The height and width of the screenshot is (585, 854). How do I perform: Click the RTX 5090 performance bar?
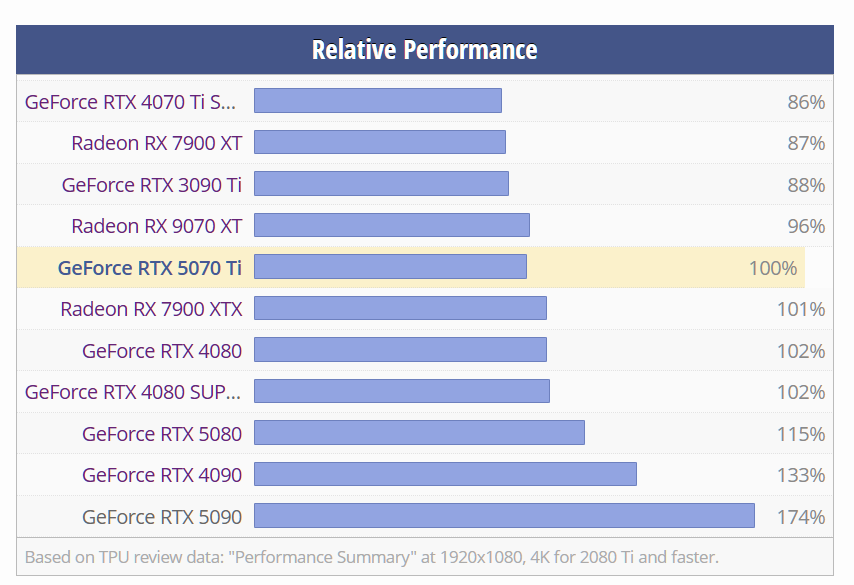pos(504,516)
